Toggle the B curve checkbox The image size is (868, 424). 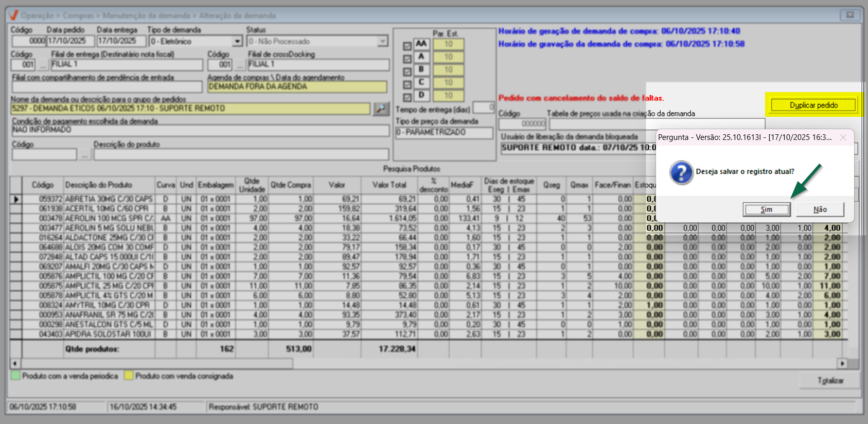click(x=407, y=72)
